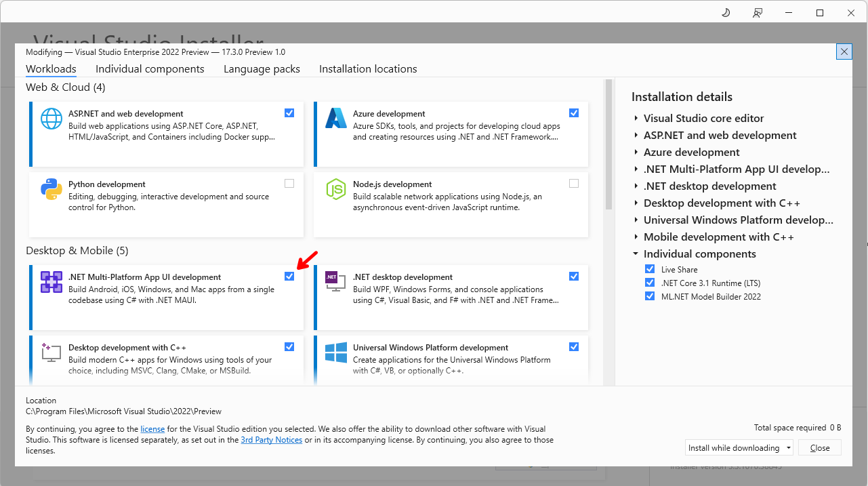Open the feedback icon in the title bar
Viewport: 868px width, 486px height.
(758, 13)
